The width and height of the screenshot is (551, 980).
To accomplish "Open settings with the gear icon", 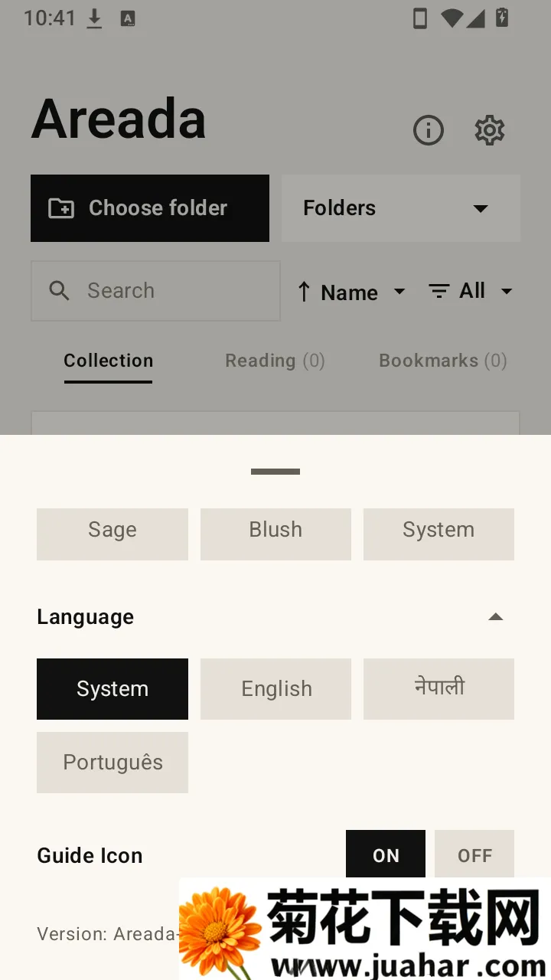I will click(490, 130).
